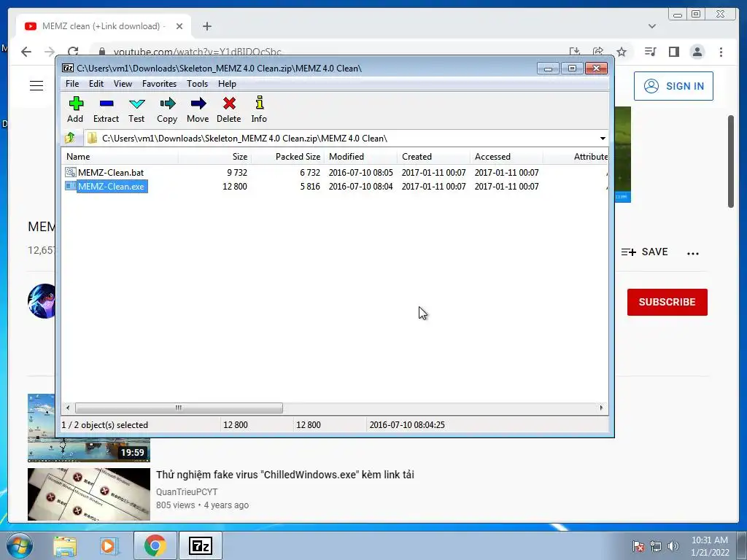This screenshot has height=560, width=747.
Task: Click the 7-Zip taskbar button
Action: (x=200, y=545)
